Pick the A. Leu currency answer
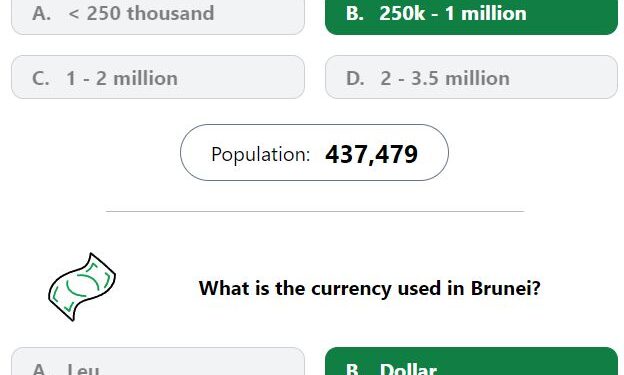The image size is (624, 375). pyautogui.click(x=158, y=361)
